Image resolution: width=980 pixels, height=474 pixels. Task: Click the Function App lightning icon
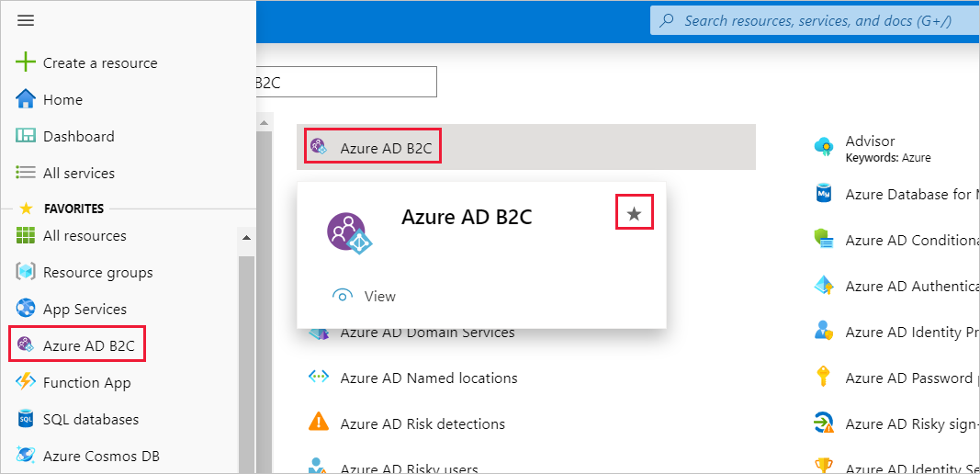tap(26, 383)
